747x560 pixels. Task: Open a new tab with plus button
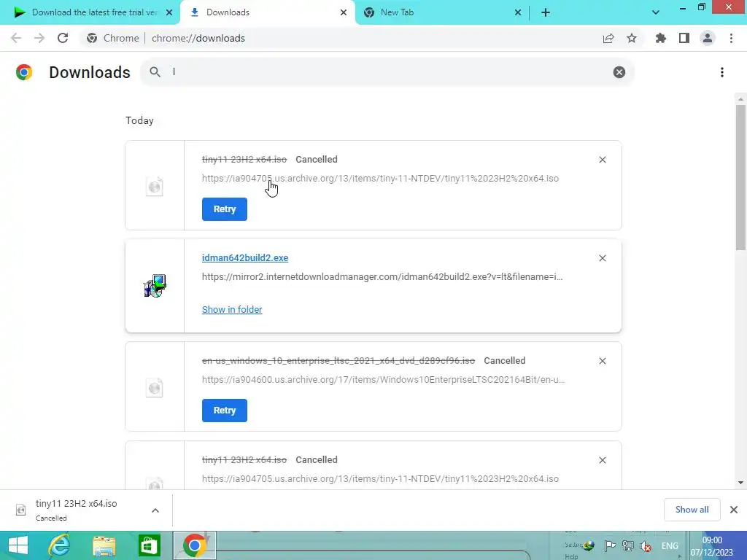546,12
